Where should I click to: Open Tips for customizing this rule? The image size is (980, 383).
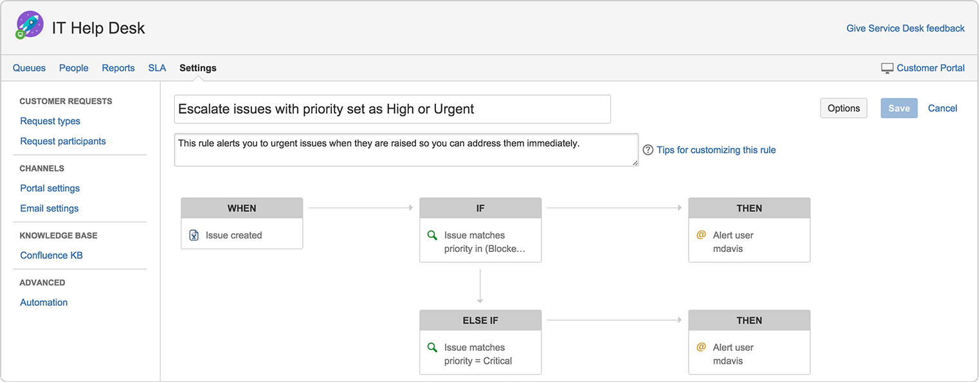[x=716, y=150]
